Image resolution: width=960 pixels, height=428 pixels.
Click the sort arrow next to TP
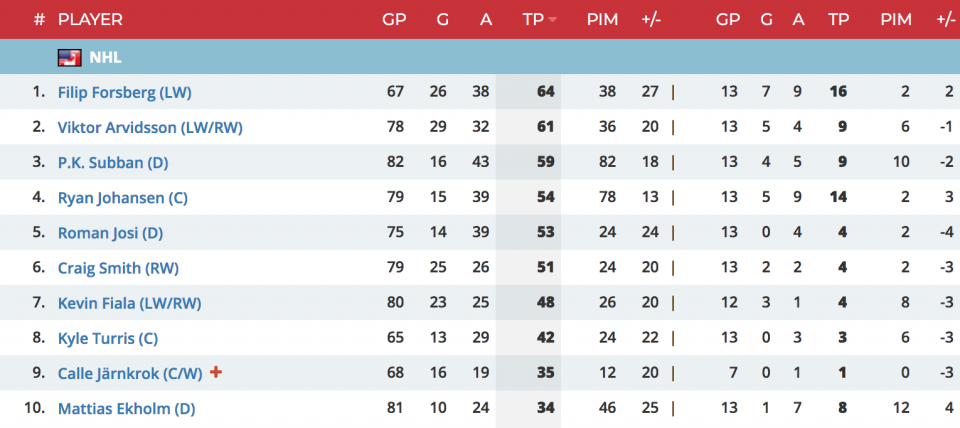(553, 20)
